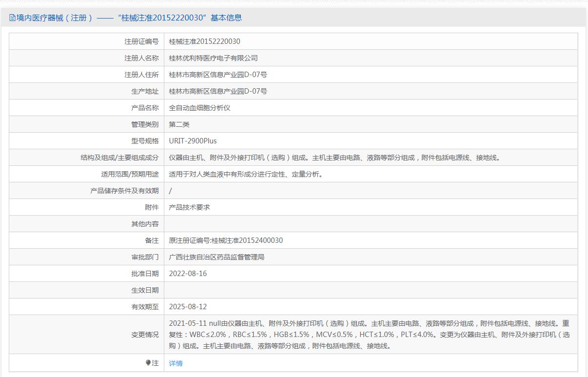
Task: Click the 生产地址 address value
Action: 218,91
